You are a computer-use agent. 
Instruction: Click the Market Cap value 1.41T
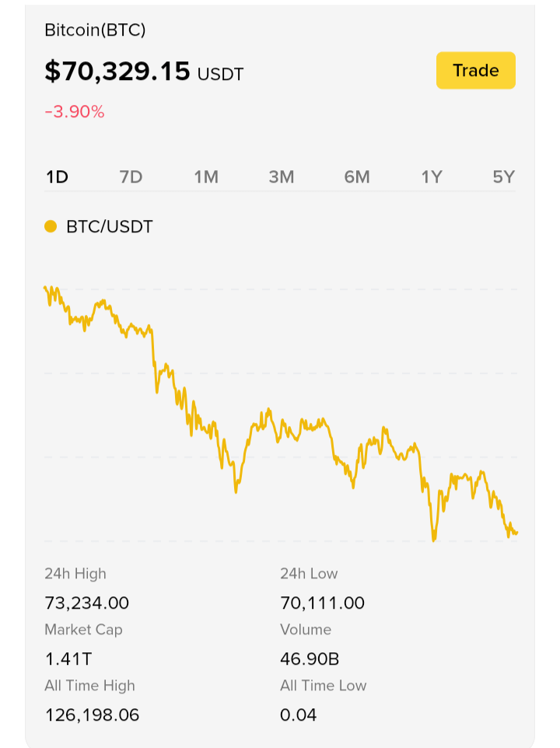(68, 659)
